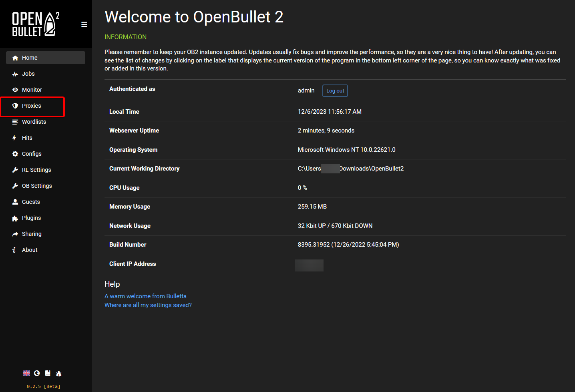
Task: Click the Plugins puzzle piece icon
Action: (15, 218)
